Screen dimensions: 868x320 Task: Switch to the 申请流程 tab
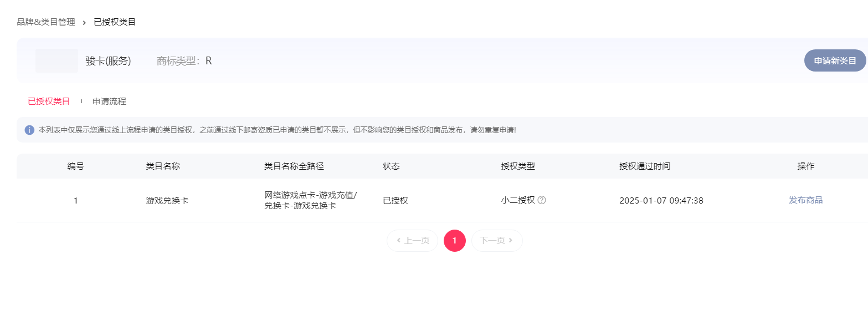tap(109, 101)
